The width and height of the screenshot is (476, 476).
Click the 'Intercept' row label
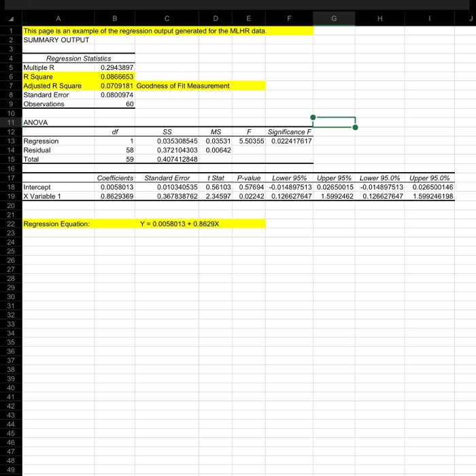[37, 187]
